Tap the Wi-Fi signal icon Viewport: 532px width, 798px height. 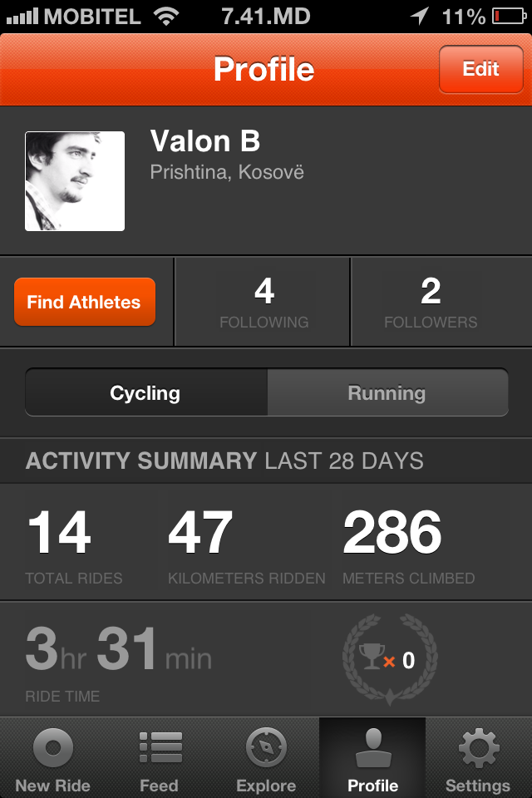[167, 16]
